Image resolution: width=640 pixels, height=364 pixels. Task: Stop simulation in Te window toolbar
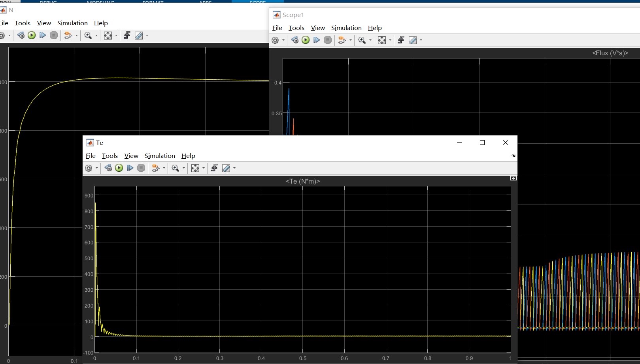[x=141, y=168]
